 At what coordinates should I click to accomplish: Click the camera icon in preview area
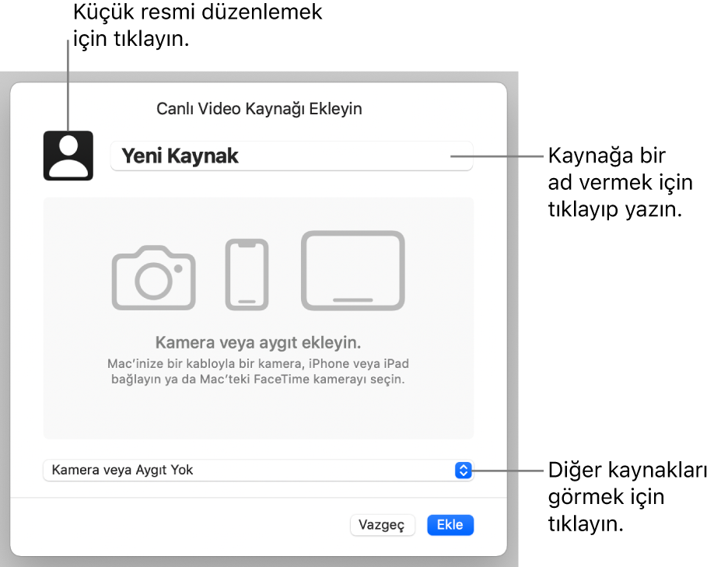pos(154,277)
